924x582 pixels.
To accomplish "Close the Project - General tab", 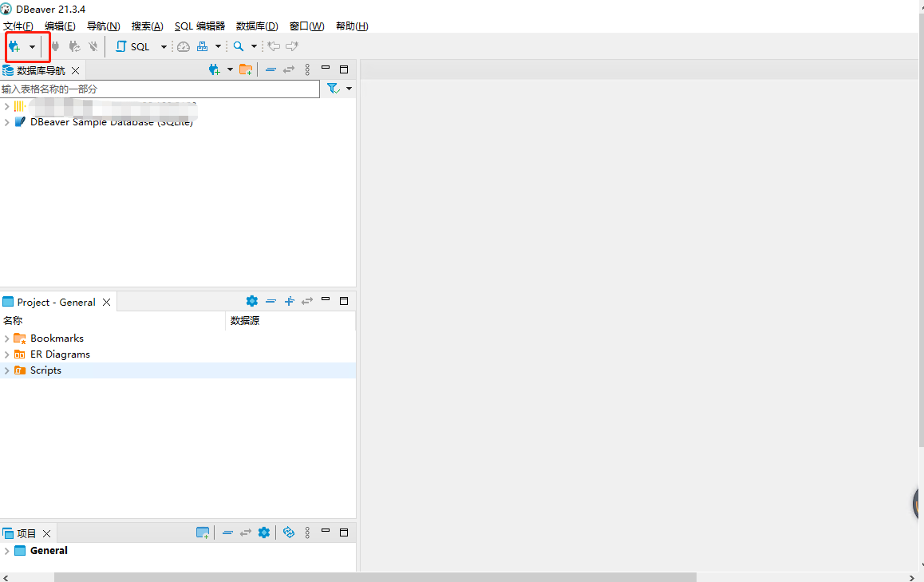I will [x=107, y=302].
